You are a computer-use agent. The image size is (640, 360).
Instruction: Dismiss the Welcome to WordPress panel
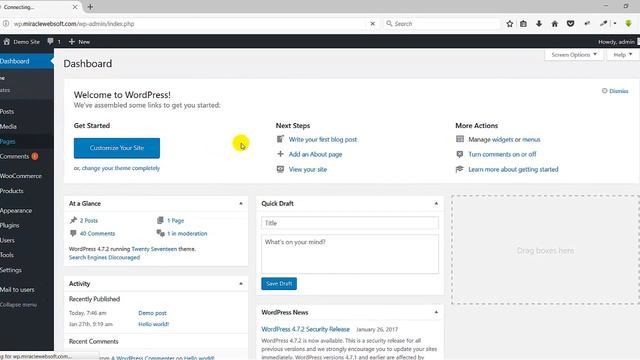pos(615,91)
